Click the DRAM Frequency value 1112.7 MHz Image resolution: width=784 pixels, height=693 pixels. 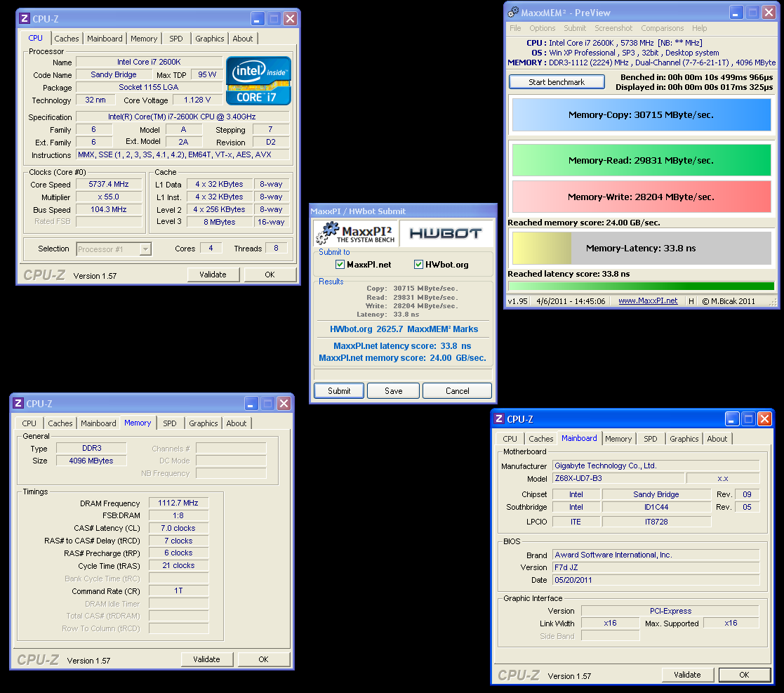click(x=178, y=503)
